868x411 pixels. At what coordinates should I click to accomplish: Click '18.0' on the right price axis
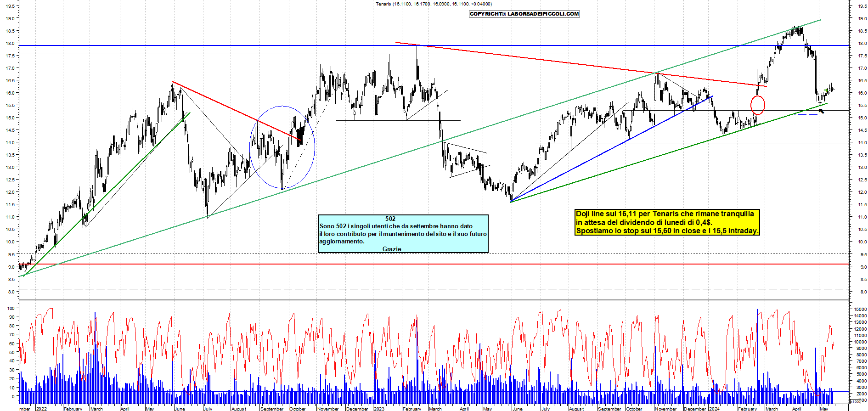point(862,44)
